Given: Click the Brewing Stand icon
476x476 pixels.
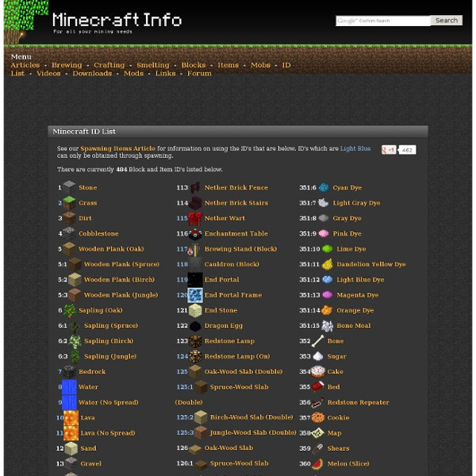Looking at the screenshot, I should [194, 249].
